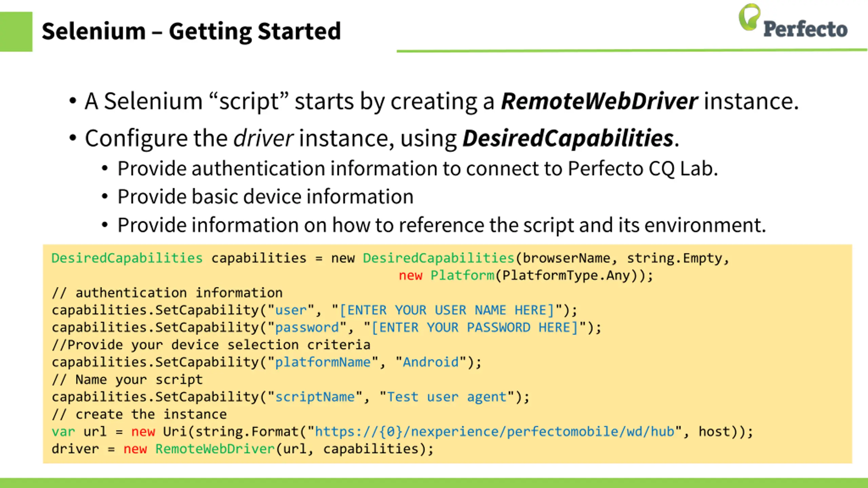Click the "// authentication information" comment
Image resolution: width=868 pixels, height=488 pixels.
[167, 293]
